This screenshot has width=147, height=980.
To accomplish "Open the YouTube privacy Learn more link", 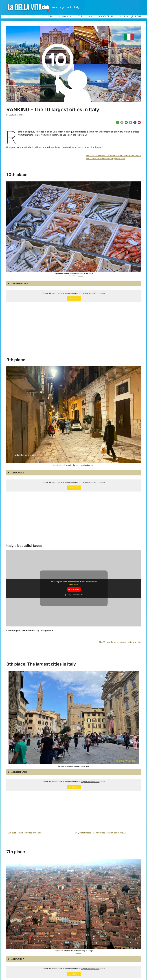I will click(x=74, y=584).
